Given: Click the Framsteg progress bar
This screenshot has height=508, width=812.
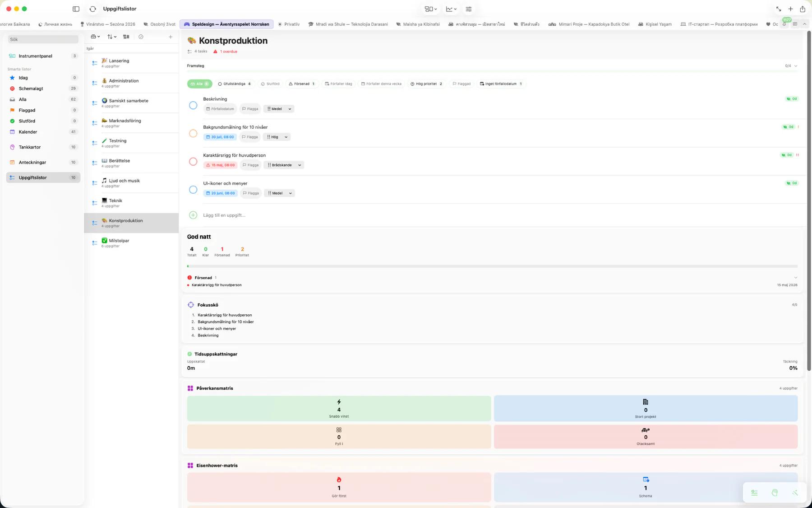Looking at the screenshot, I should coord(492,72).
